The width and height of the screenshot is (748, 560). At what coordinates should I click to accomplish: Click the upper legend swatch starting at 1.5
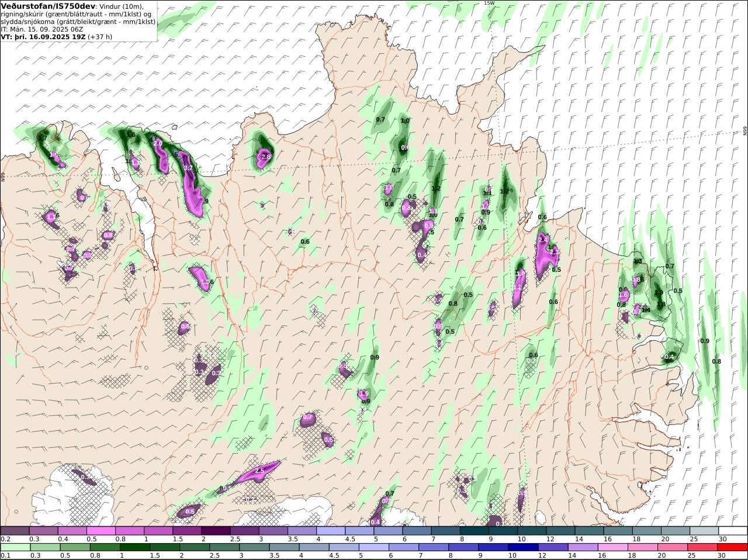187,531
